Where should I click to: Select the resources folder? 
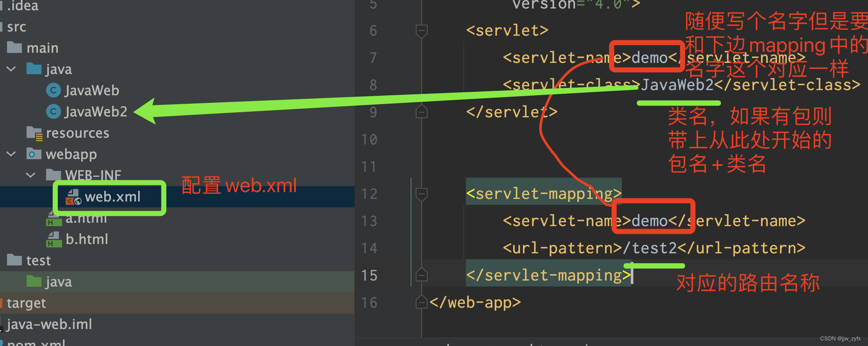coord(77,133)
